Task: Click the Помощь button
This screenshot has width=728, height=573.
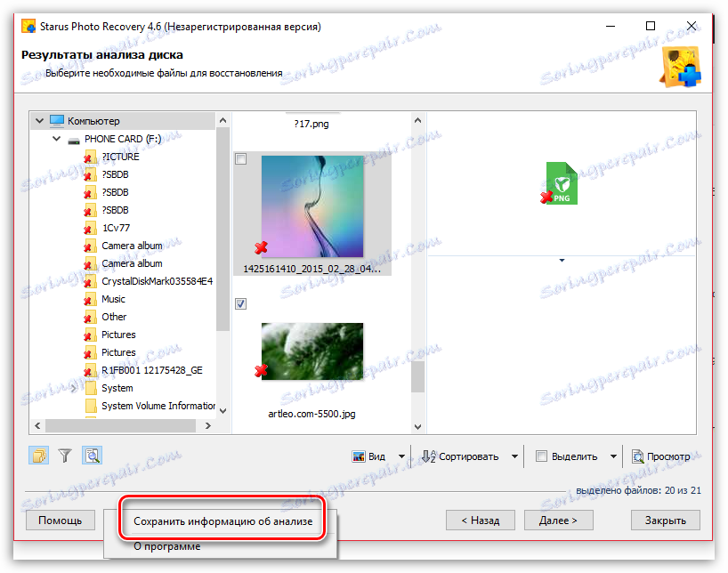Action: pos(60,520)
